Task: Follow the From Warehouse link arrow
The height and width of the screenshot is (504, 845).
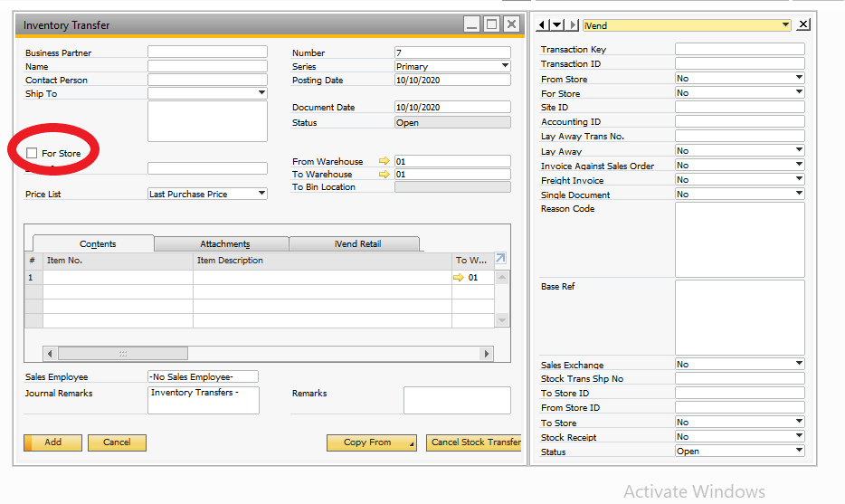Action: [x=384, y=161]
